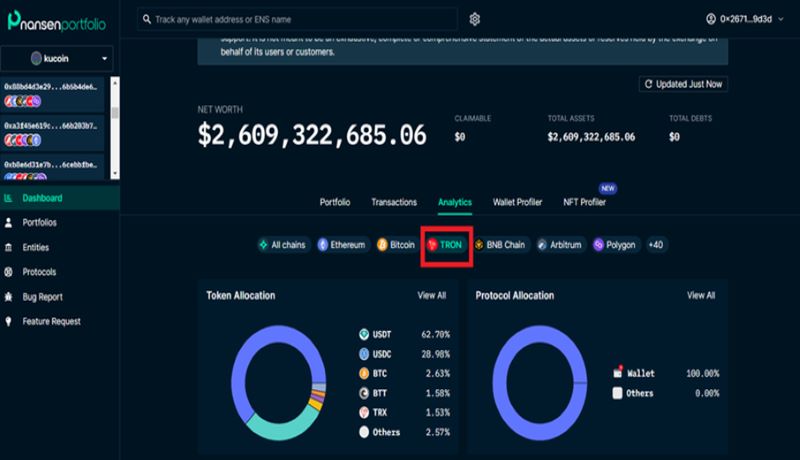Click the Protocol Allocation donut chart

(540, 382)
